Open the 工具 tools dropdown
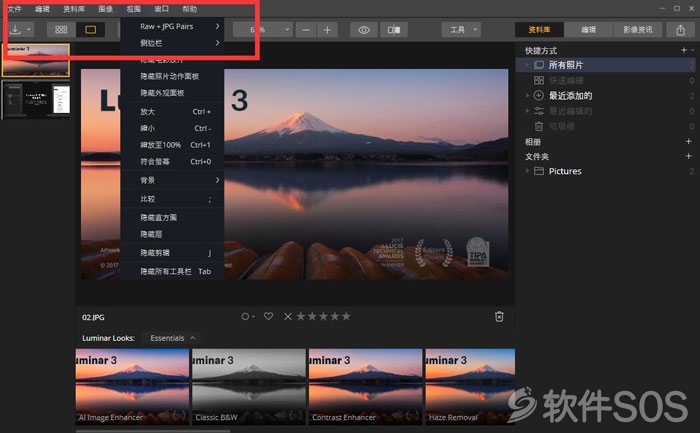Screen dimensions: 700x433 (x=462, y=30)
